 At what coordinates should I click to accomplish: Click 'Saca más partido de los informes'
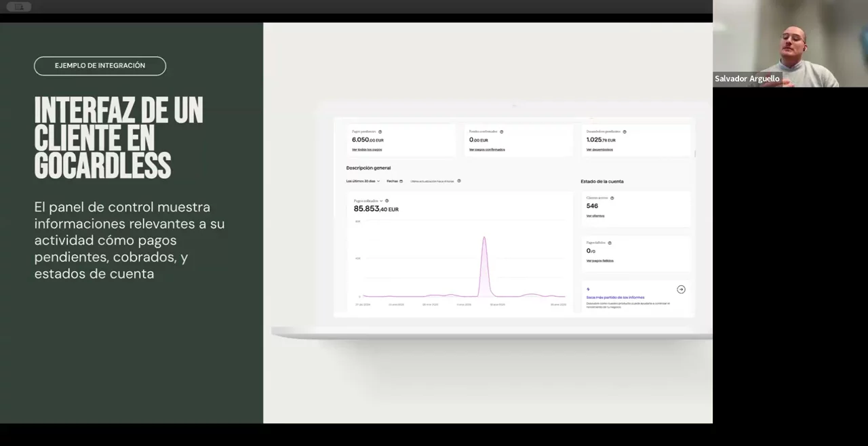[x=616, y=297]
